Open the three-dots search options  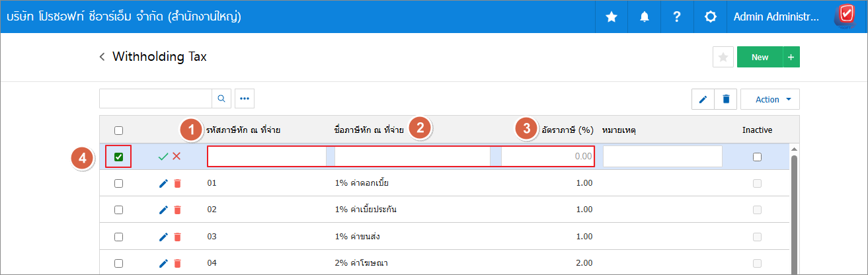245,99
